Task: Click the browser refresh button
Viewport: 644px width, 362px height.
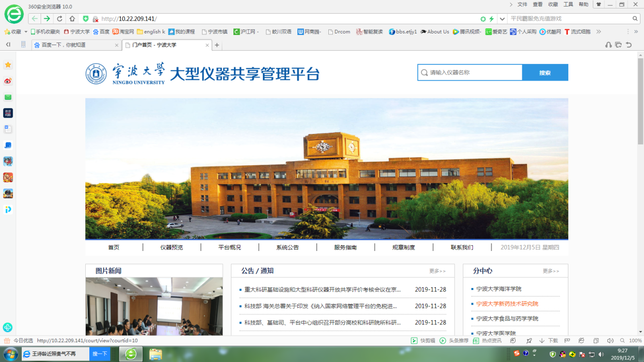Action: [59, 19]
